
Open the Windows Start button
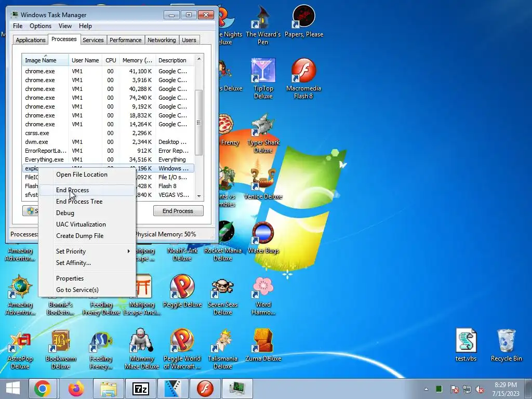pyautogui.click(x=13, y=389)
